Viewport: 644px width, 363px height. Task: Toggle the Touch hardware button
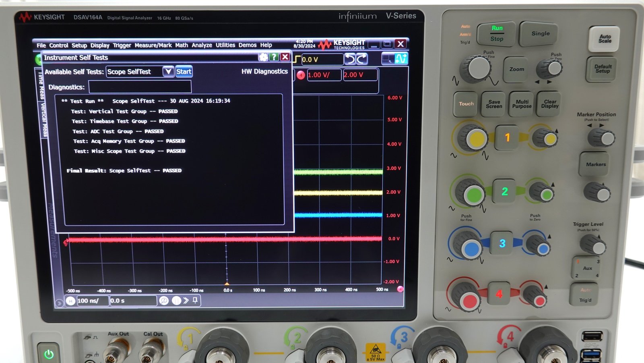click(466, 104)
